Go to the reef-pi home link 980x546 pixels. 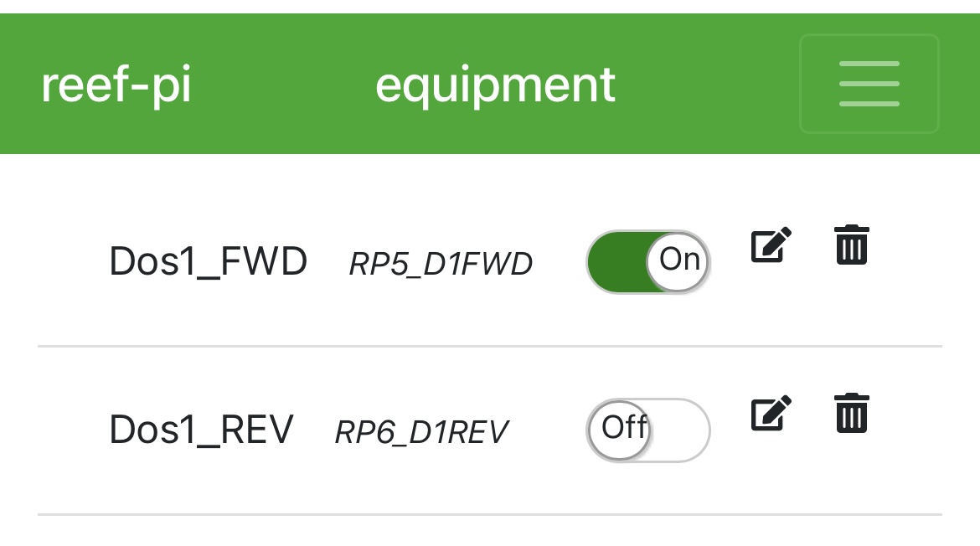click(x=116, y=85)
